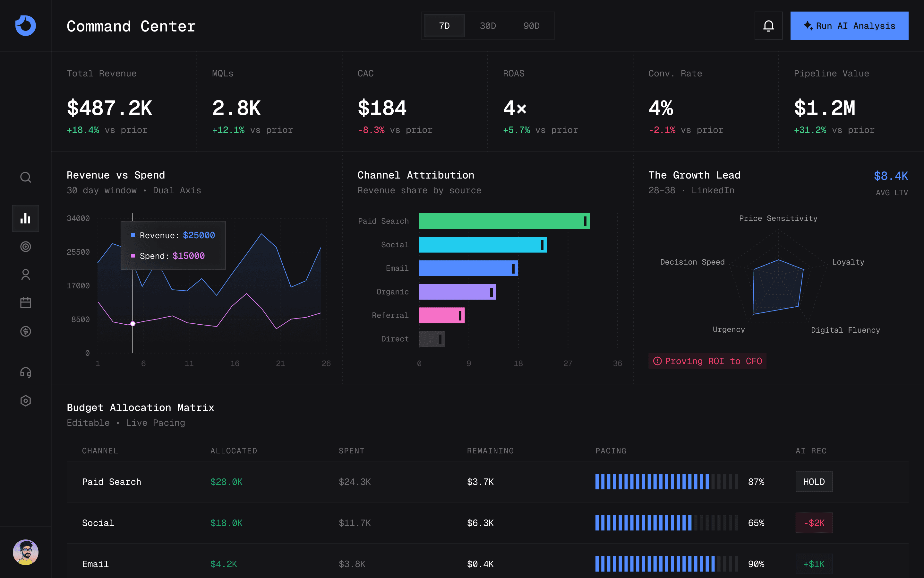
Task: Click the Social row name in matrix
Action: coord(98,522)
